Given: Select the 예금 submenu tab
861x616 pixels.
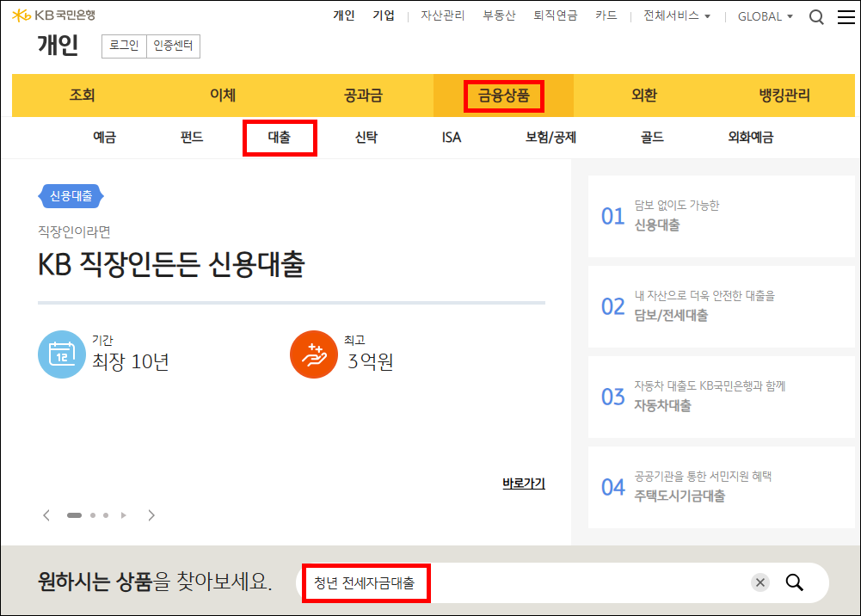Looking at the screenshot, I should pos(104,138).
